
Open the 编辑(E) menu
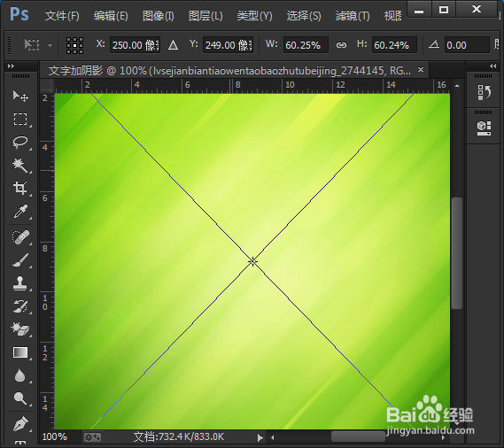coord(111,16)
